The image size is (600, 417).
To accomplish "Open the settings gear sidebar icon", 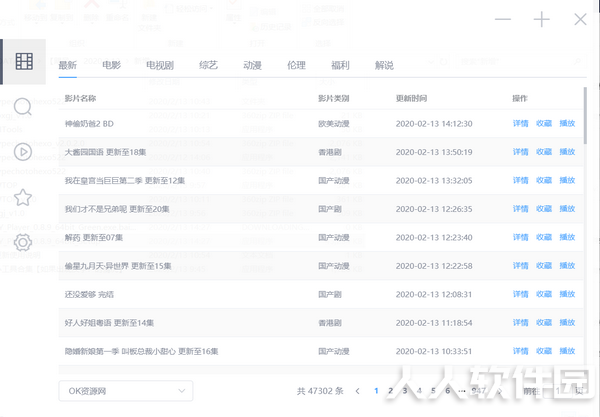I will [23, 242].
